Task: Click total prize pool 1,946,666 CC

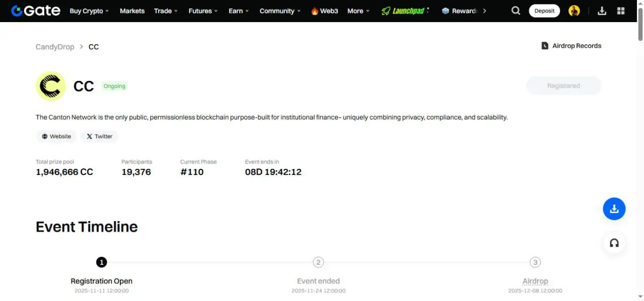Action: tap(64, 172)
